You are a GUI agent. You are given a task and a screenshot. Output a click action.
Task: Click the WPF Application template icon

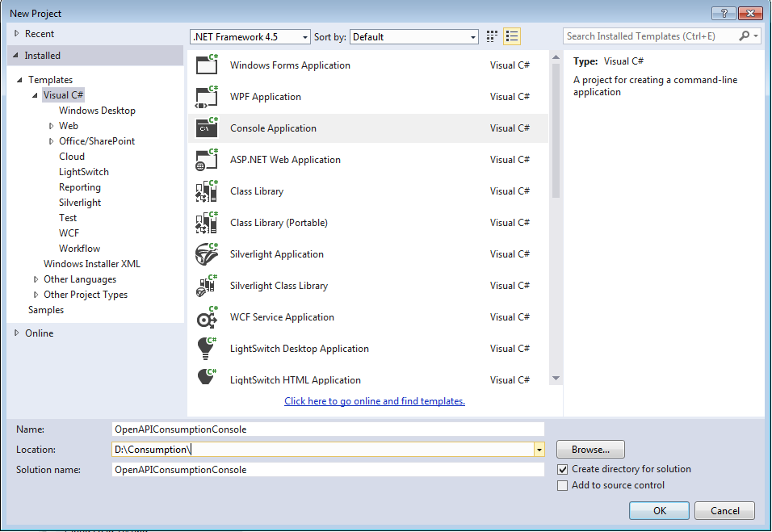coord(207,97)
